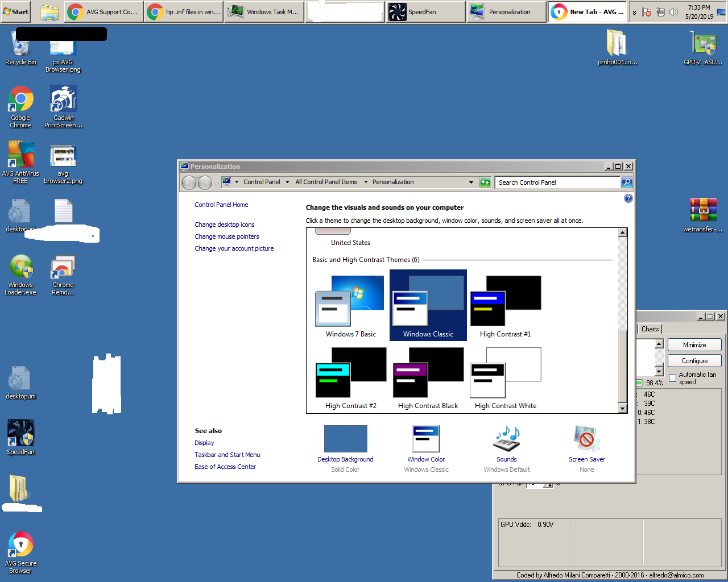This screenshot has width=728, height=582.
Task: Open Action Center flag tray icon
Action: 647,12
